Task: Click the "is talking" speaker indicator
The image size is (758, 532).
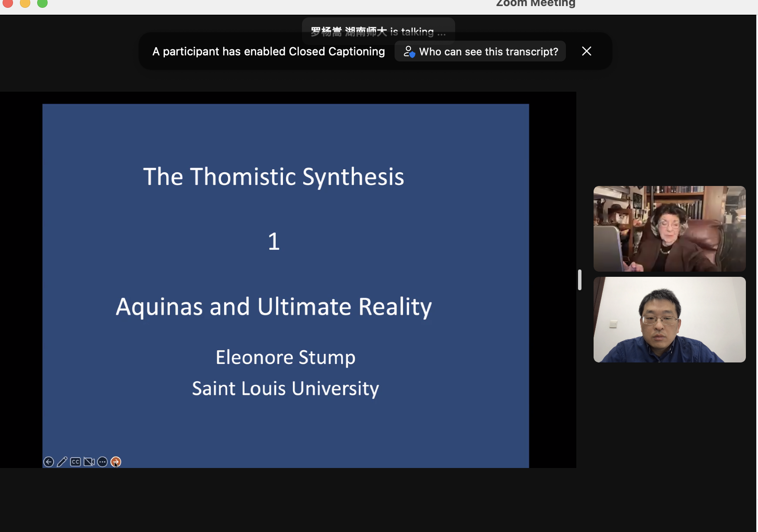Action: point(378,31)
